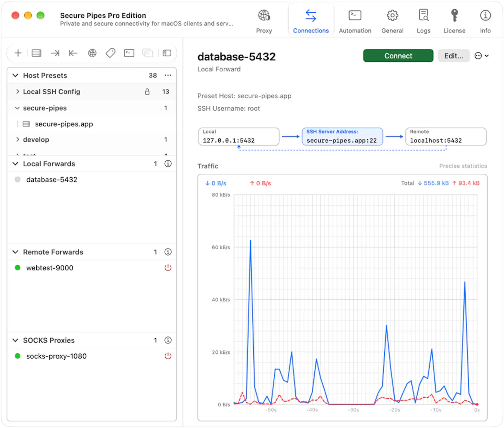This screenshot has width=504, height=428.
Task: Click the tag icon in sidebar toolbar
Action: [111, 53]
